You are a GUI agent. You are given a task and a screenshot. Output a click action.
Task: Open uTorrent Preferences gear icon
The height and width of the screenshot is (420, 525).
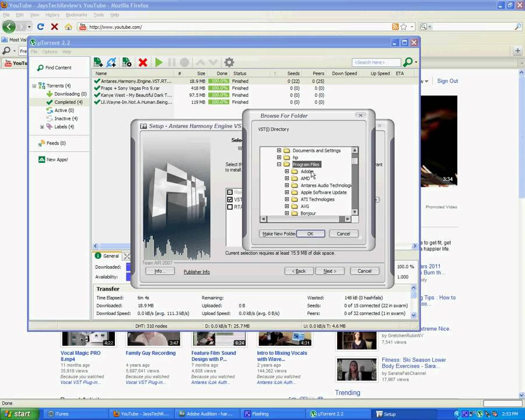[x=229, y=62]
